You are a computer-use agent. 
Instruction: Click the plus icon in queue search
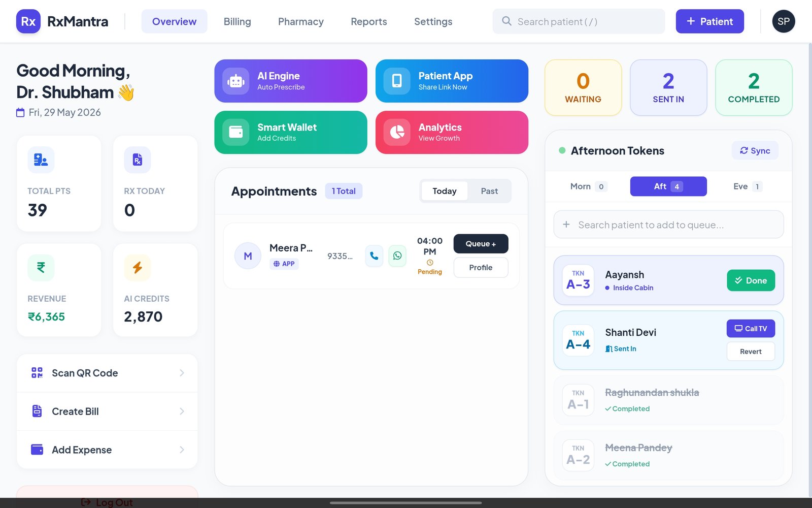click(566, 225)
